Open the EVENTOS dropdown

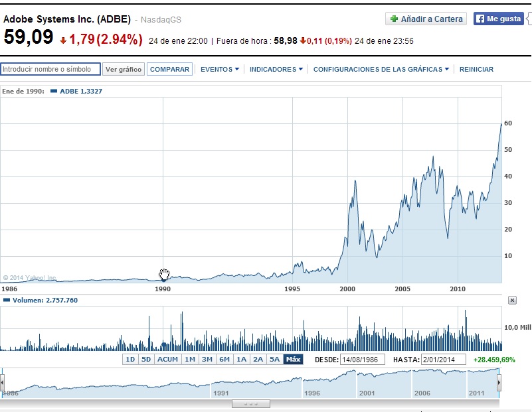(220, 69)
